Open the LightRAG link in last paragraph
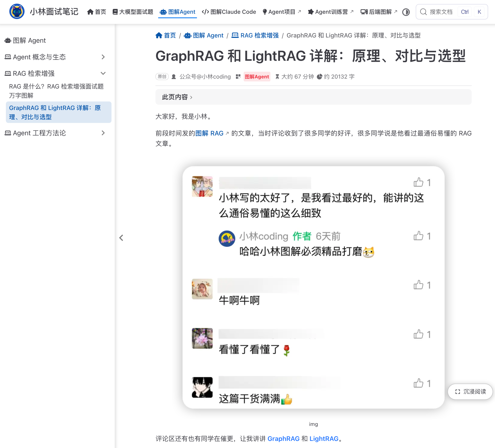This screenshot has width=495, height=448. 324,439
